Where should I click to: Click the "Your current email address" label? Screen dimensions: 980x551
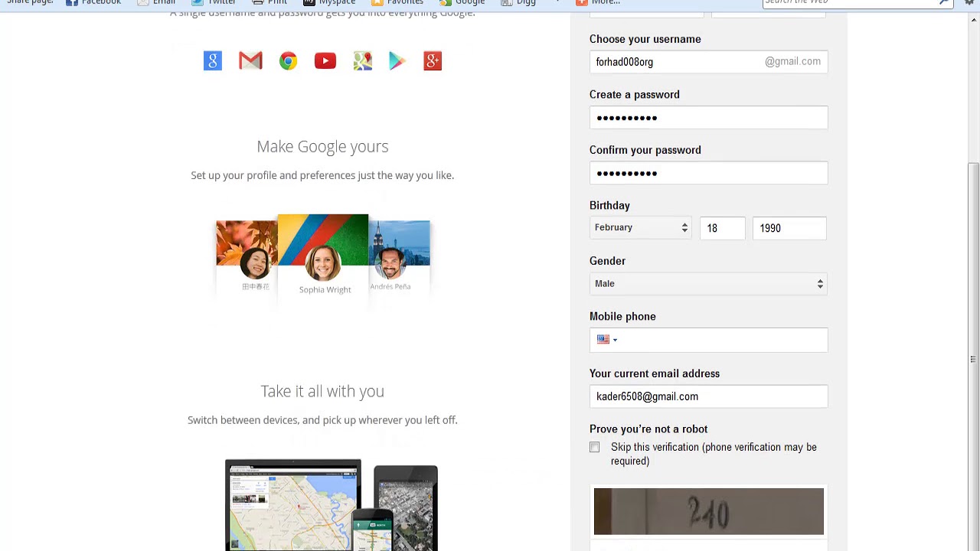[655, 373]
